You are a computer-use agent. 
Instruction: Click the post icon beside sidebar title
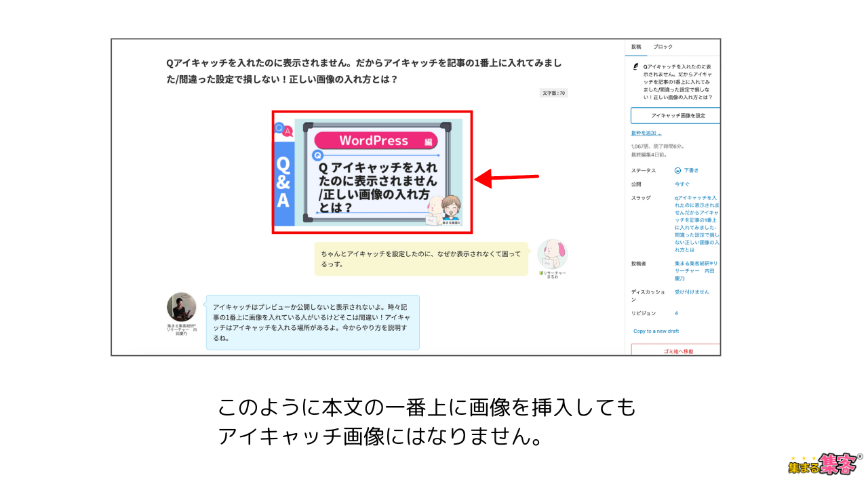coord(635,66)
